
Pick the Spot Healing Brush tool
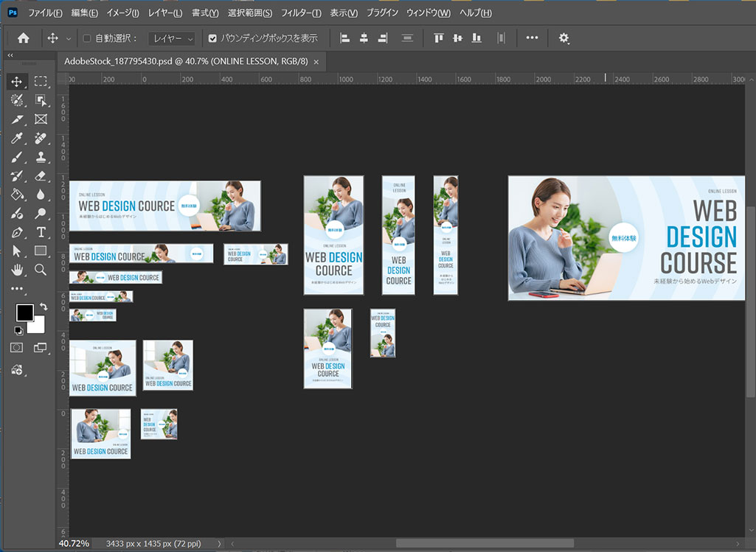tap(41, 139)
